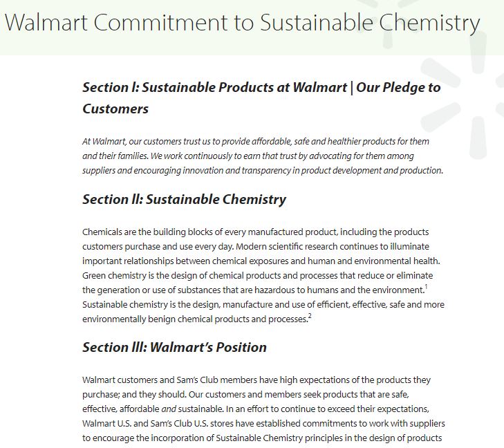
Task: Click the 'Section III: Walmart's Position' heading
Action: click(x=174, y=347)
